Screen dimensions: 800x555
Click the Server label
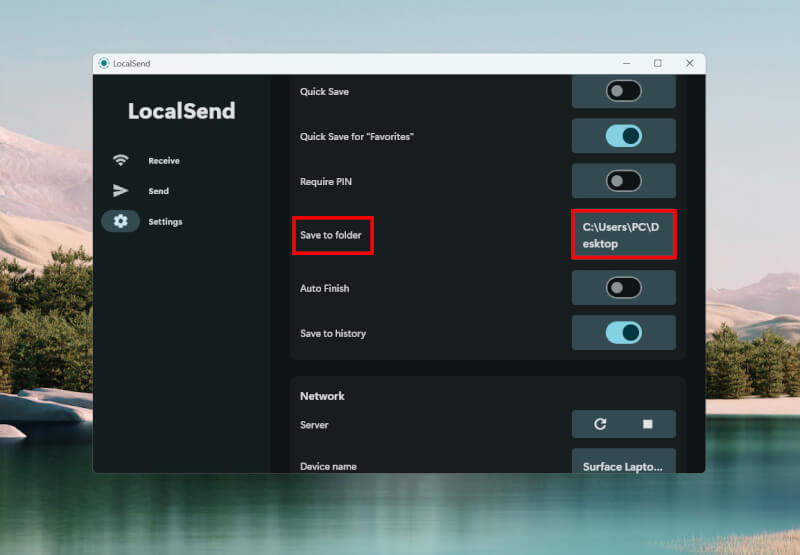314,425
